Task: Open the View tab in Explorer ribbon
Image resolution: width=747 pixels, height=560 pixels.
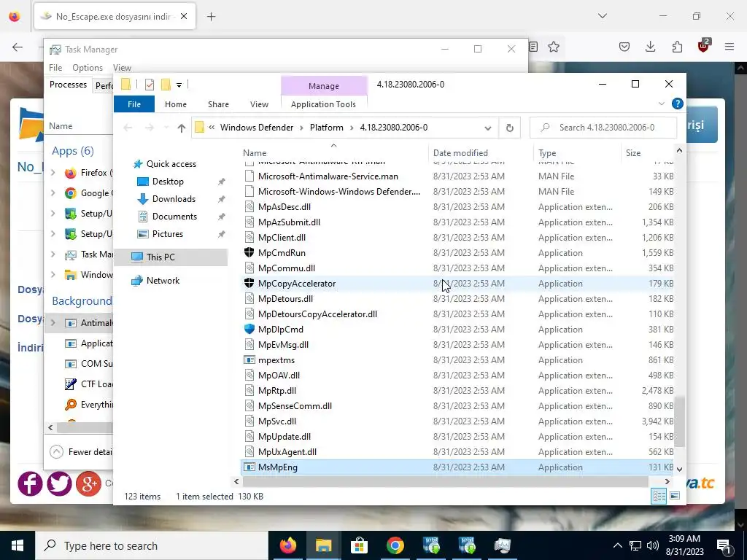Action: (x=259, y=104)
